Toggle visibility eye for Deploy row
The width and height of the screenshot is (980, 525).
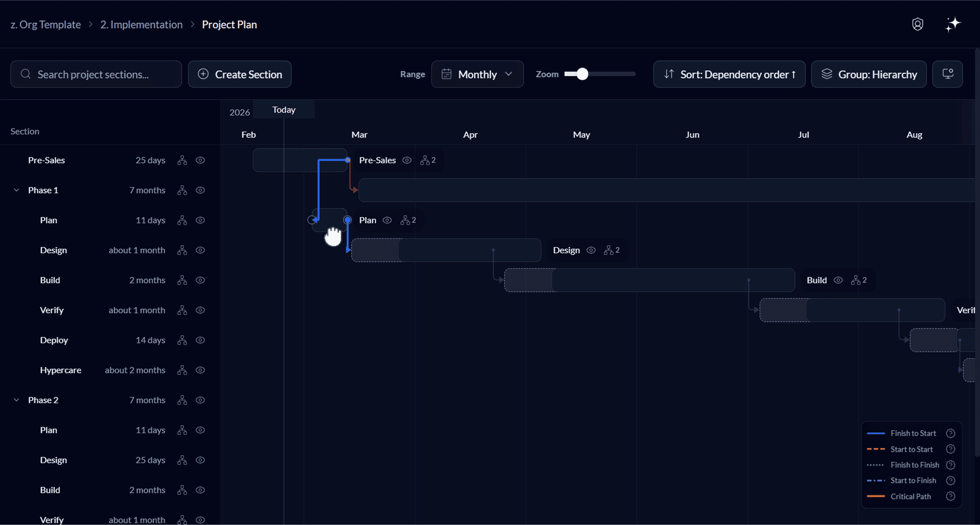(x=200, y=340)
